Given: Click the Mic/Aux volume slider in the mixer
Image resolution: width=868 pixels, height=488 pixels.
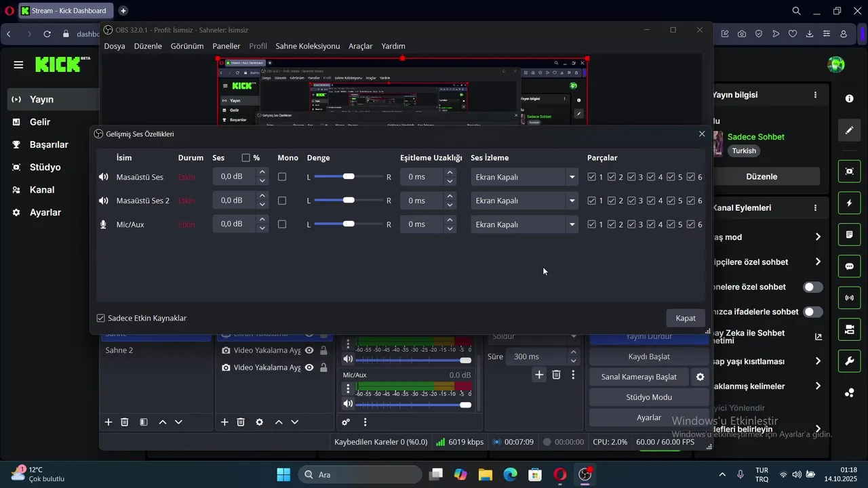Looking at the screenshot, I should tap(413, 405).
